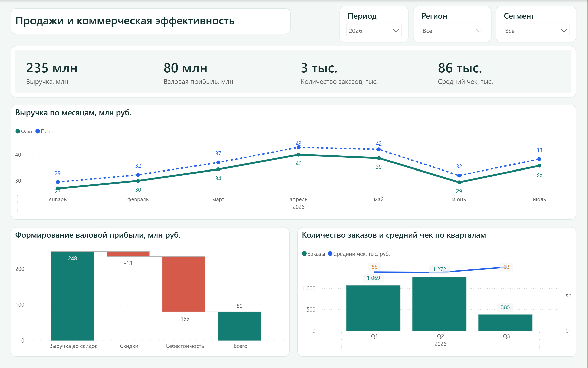The width and height of the screenshot is (588, 368).
Task: Click the Q2 axis label in the quarterly chart
Action: tap(440, 336)
